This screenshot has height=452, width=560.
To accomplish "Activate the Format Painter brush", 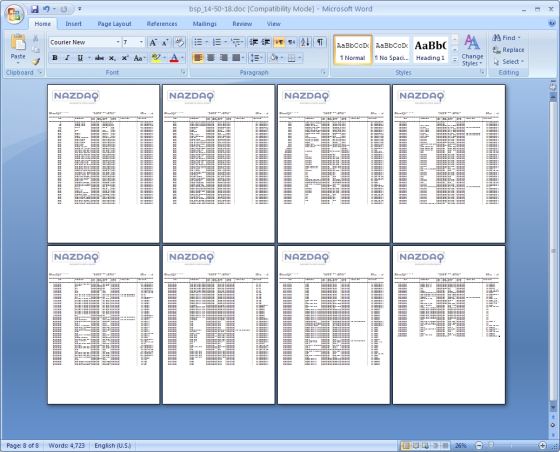I will (36, 62).
